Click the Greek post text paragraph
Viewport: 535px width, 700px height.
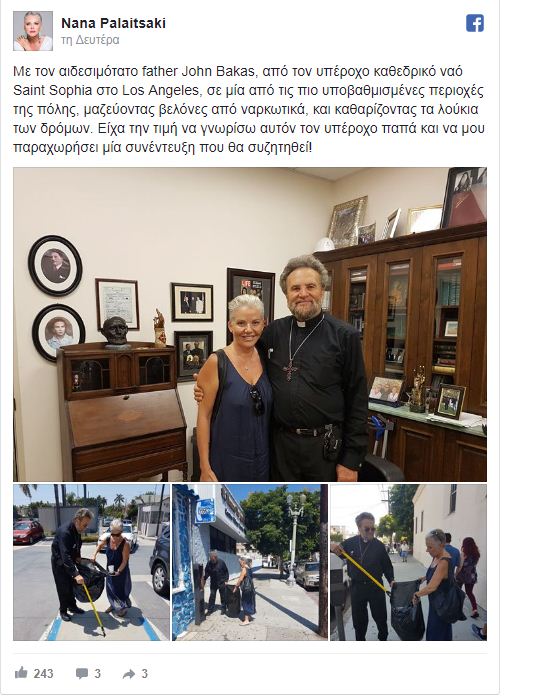coord(249,109)
